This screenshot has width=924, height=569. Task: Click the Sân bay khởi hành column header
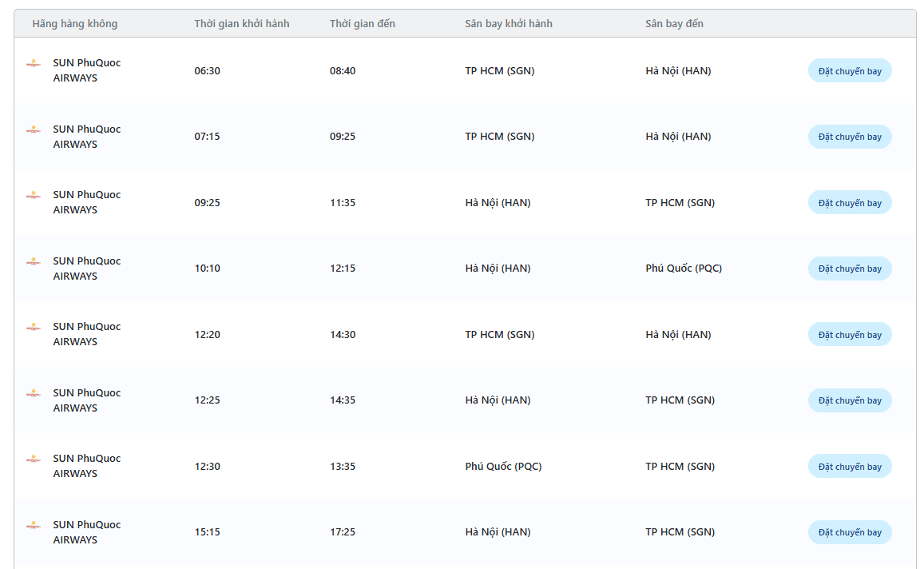point(509,24)
